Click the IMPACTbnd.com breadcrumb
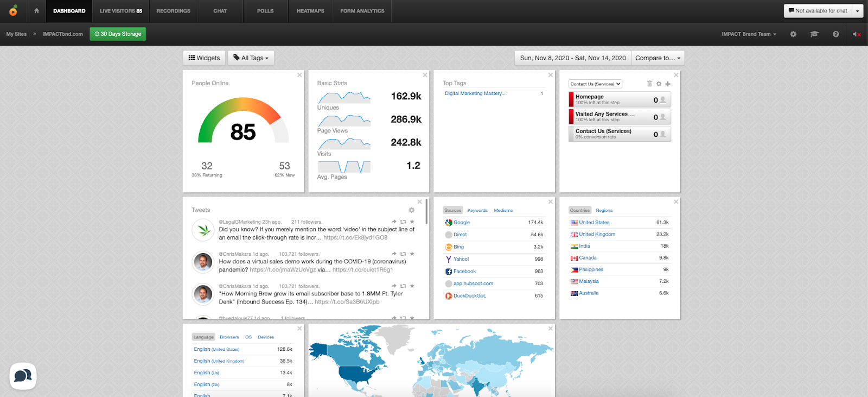This screenshot has width=868, height=397. pos(63,34)
